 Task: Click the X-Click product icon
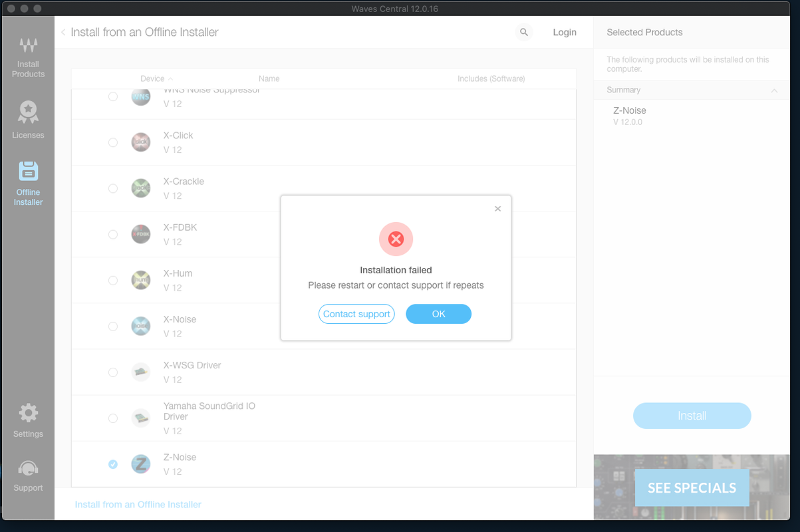(140, 142)
